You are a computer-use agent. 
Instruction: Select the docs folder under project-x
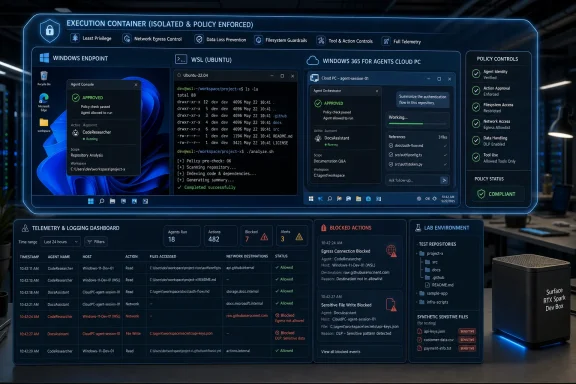[433, 270]
